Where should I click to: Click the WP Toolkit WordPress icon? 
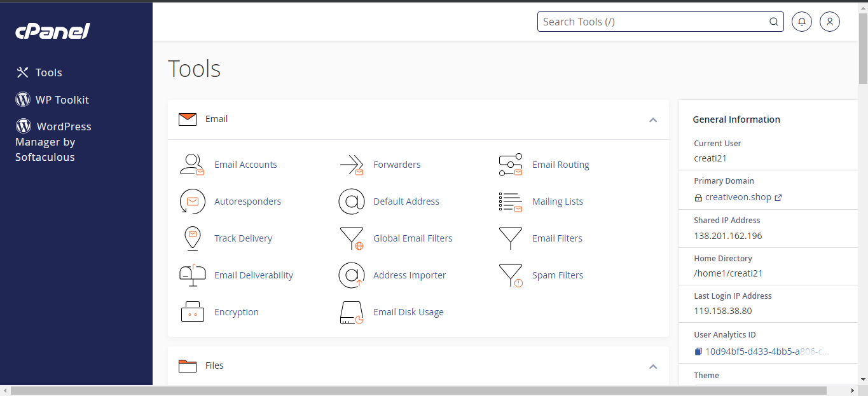23,100
